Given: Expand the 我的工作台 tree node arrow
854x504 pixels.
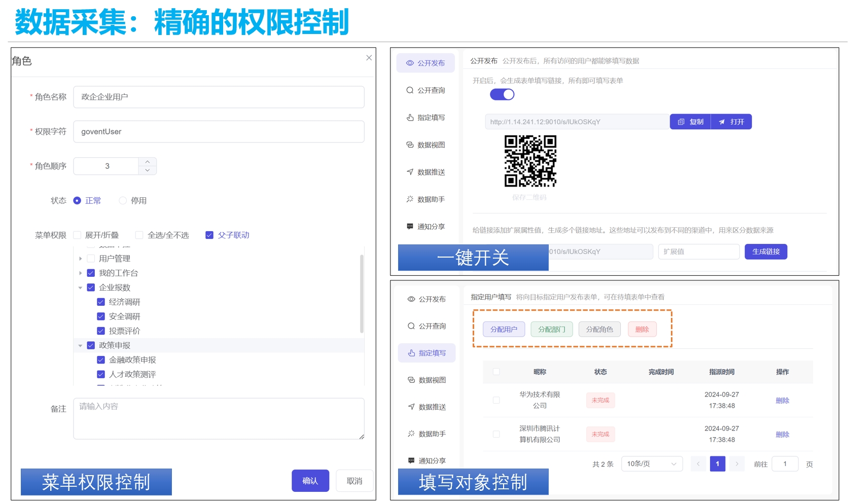Looking at the screenshot, I should (80, 273).
